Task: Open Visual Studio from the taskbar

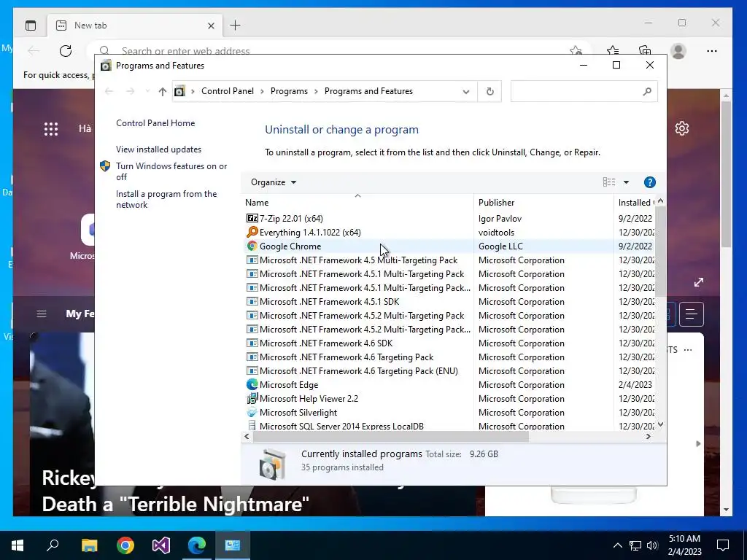Action: [x=161, y=545]
